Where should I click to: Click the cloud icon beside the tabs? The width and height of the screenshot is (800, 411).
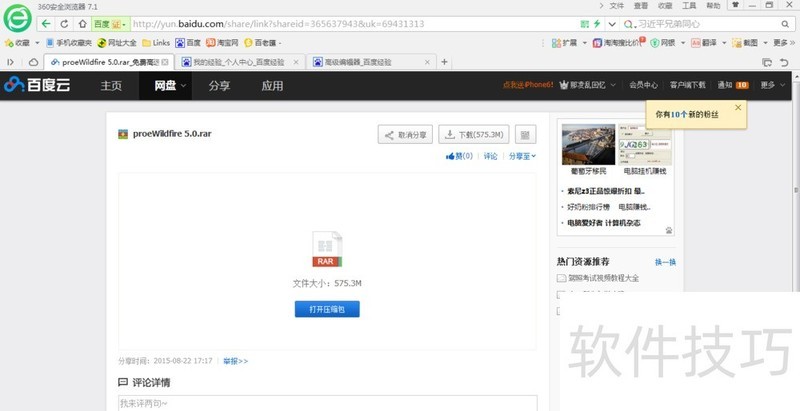coord(33,62)
